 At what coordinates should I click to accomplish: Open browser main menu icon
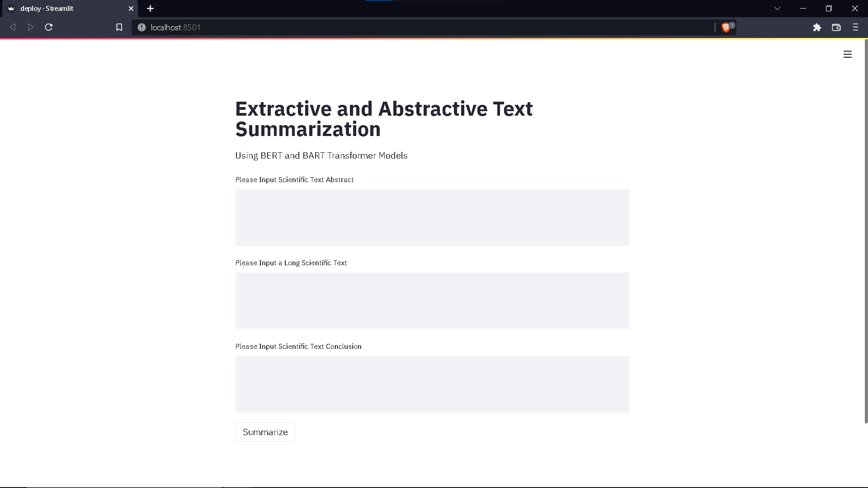855,28
